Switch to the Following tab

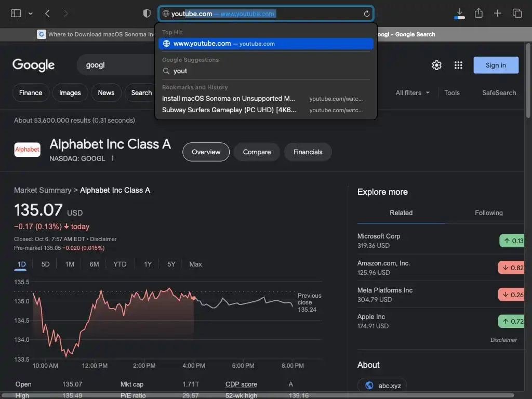[x=488, y=212]
